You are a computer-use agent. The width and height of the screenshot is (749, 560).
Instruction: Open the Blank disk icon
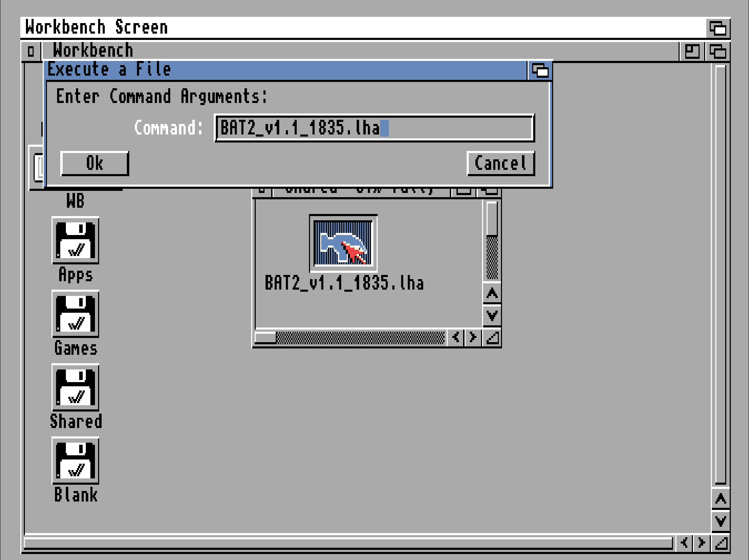(x=75, y=461)
